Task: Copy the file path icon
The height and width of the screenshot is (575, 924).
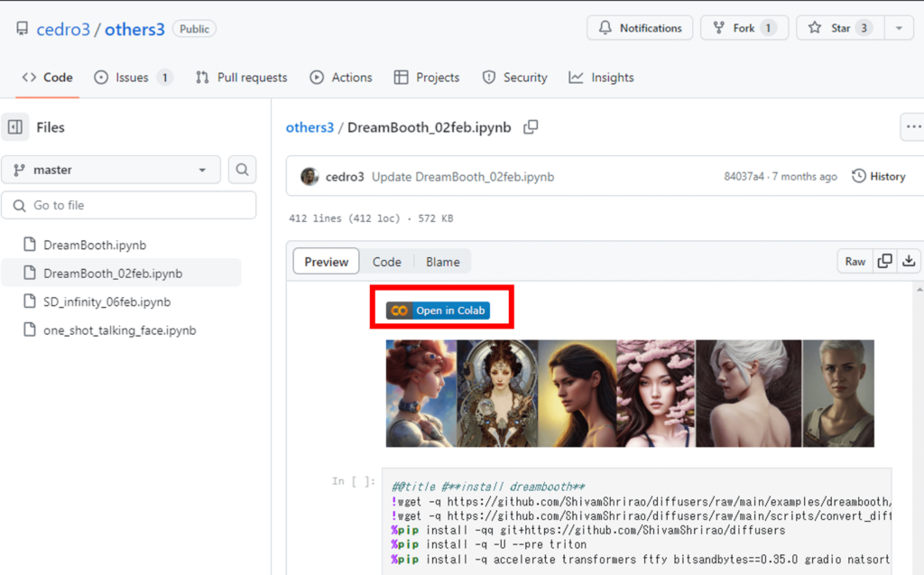Action: [531, 126]
